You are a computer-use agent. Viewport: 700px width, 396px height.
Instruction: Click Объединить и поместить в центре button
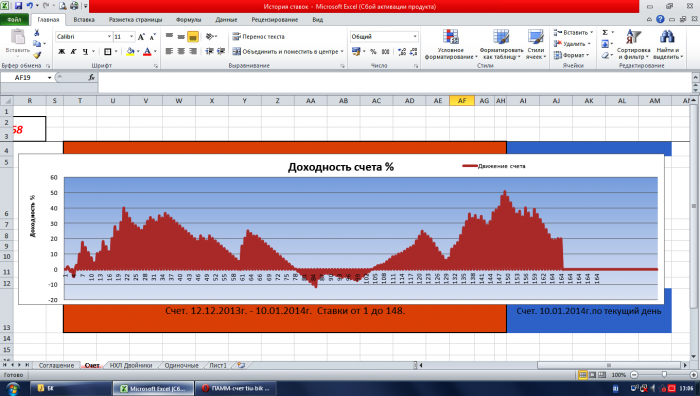288,52
